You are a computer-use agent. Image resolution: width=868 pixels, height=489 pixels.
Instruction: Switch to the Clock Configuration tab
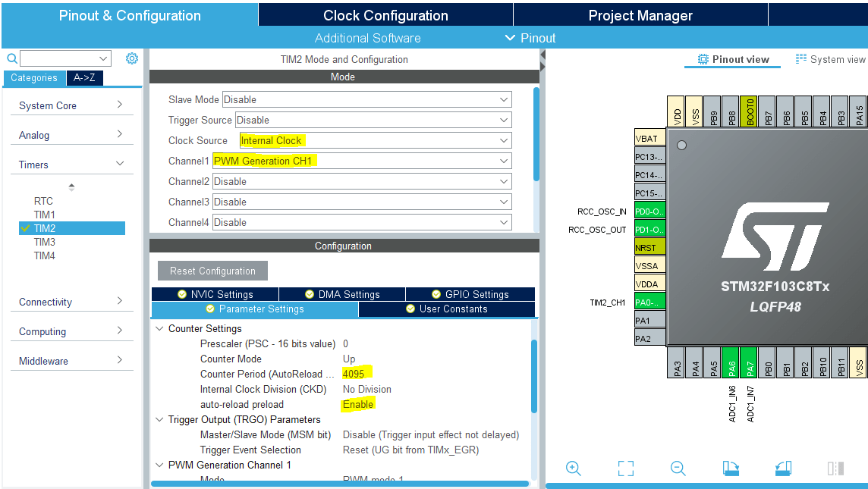385,15
